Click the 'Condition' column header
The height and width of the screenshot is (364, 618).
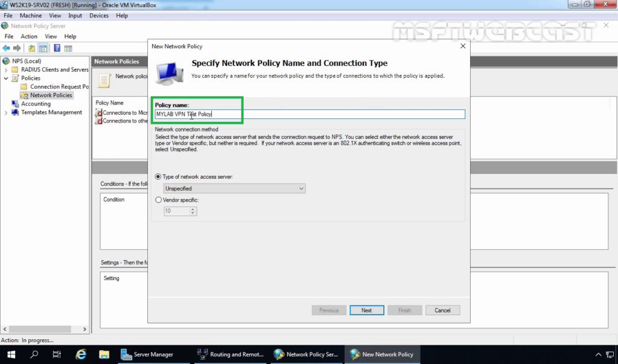(x=114, y=200)
